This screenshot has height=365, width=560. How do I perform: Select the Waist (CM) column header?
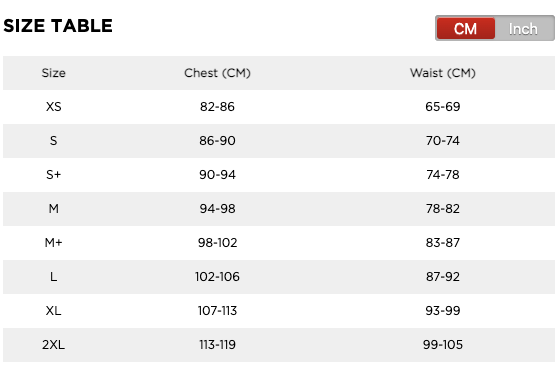(x=442, y=73)
